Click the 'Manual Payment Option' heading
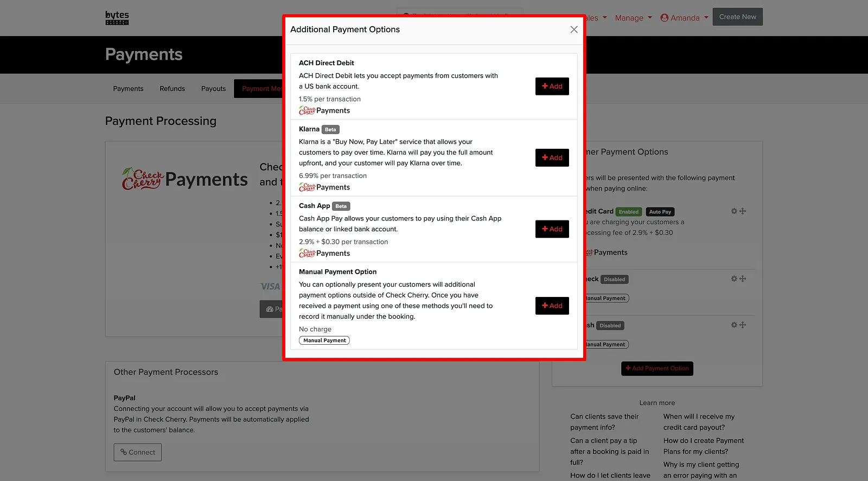The image size is (868, 481). tap(337, 271)
